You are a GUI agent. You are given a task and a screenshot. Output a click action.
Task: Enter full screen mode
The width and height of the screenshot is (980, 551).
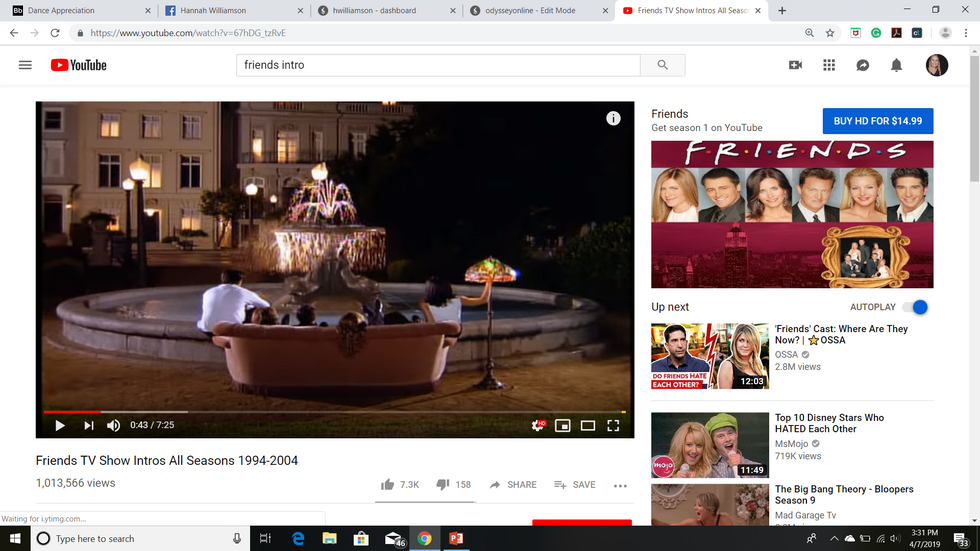coord(613,425)
